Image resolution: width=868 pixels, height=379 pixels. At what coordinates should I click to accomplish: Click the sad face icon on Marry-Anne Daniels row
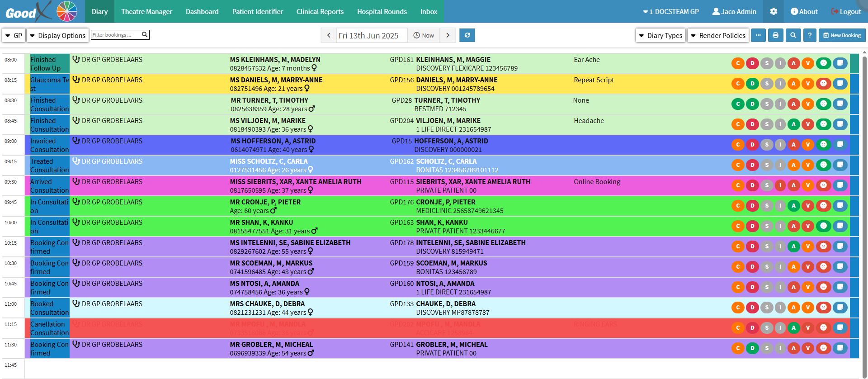click(x=824, y=84)
